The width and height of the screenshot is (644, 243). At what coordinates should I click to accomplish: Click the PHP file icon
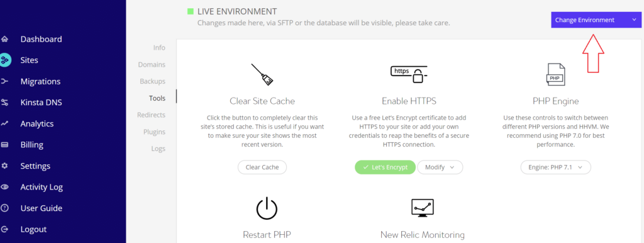pos(556,74)
